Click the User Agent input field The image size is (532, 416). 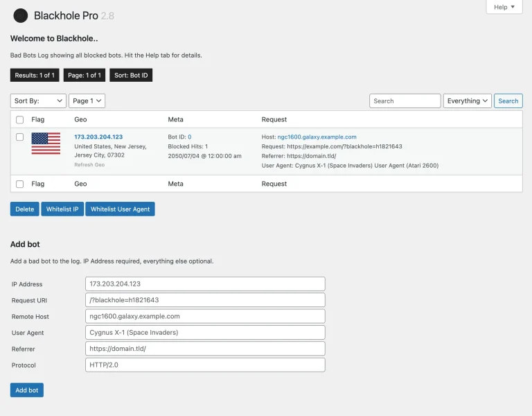pos(205,333)
